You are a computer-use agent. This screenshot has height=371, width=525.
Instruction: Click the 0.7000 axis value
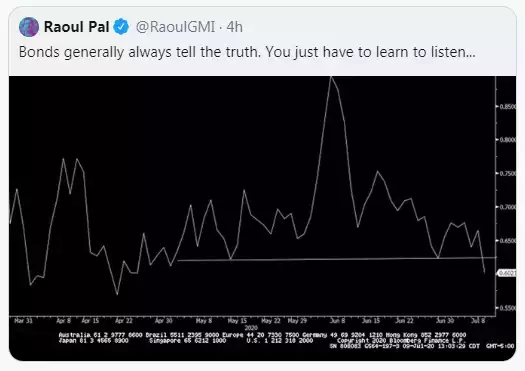point(508,207)
